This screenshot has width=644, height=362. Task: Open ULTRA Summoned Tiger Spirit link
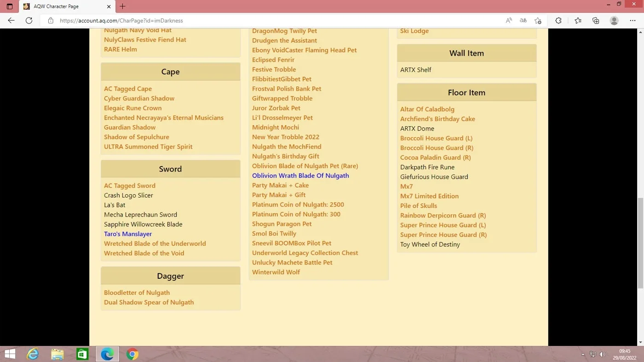click(148, 147)
